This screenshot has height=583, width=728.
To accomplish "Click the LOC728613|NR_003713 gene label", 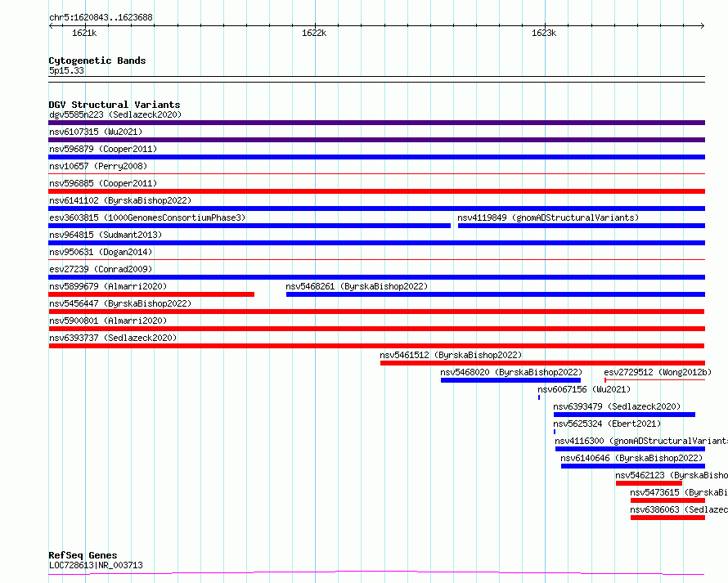I will coord(96,565).
